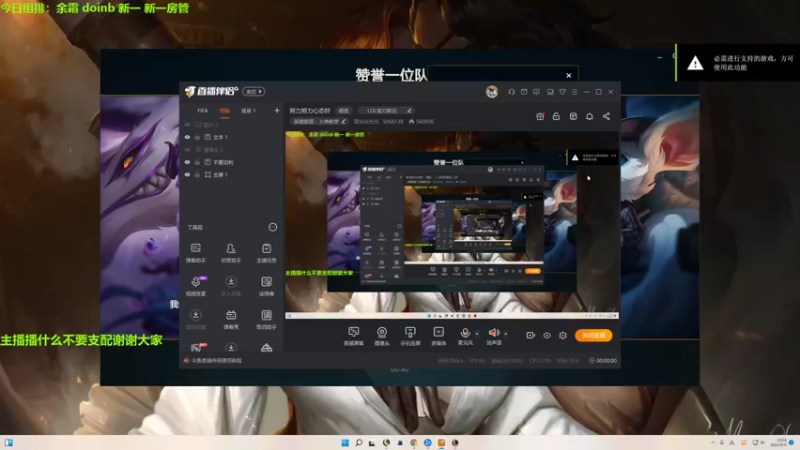Open the widgets icon on the taskbar's left end
The height and width of the screenshot is (450, 800).
(x=9, y=442)
